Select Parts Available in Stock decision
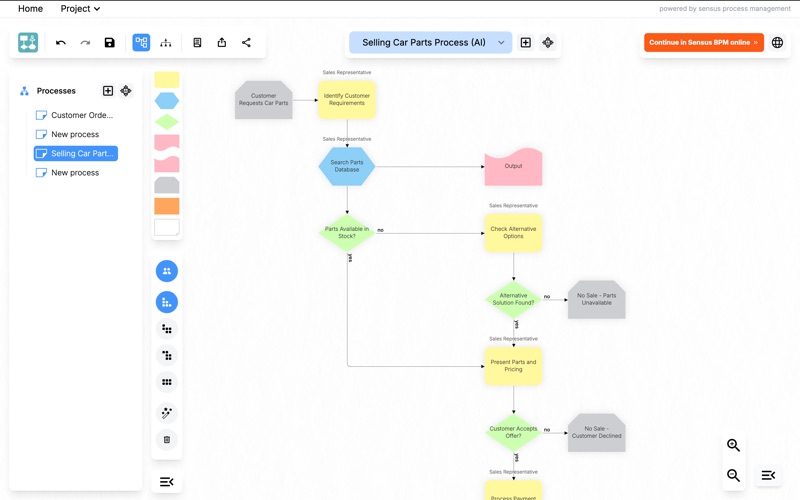 tap(347, 233)
